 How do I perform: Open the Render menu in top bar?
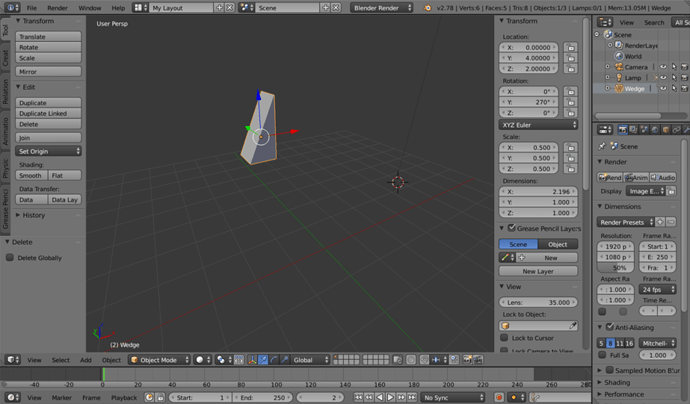(x=57, y=7)
